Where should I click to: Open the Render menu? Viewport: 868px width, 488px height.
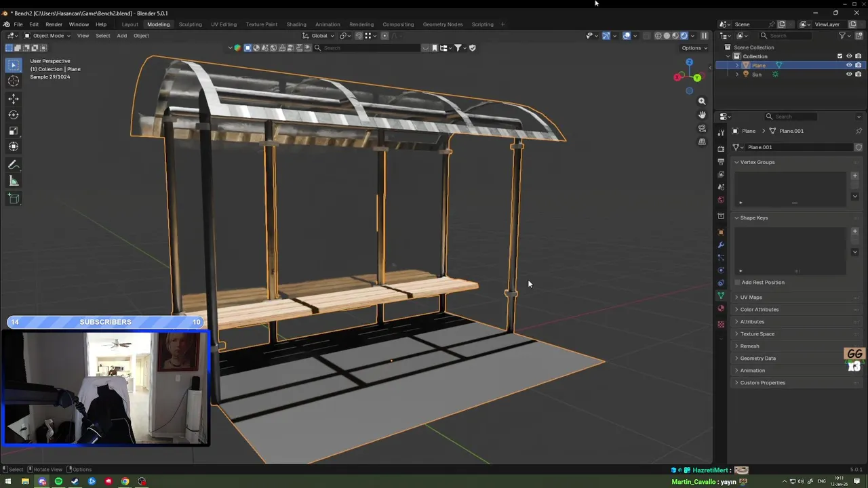[54, 24]
